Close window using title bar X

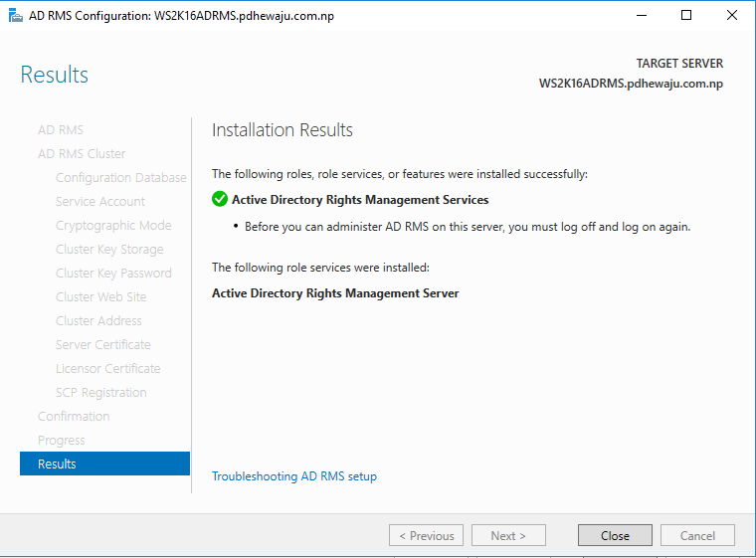(x=731, y=16)
